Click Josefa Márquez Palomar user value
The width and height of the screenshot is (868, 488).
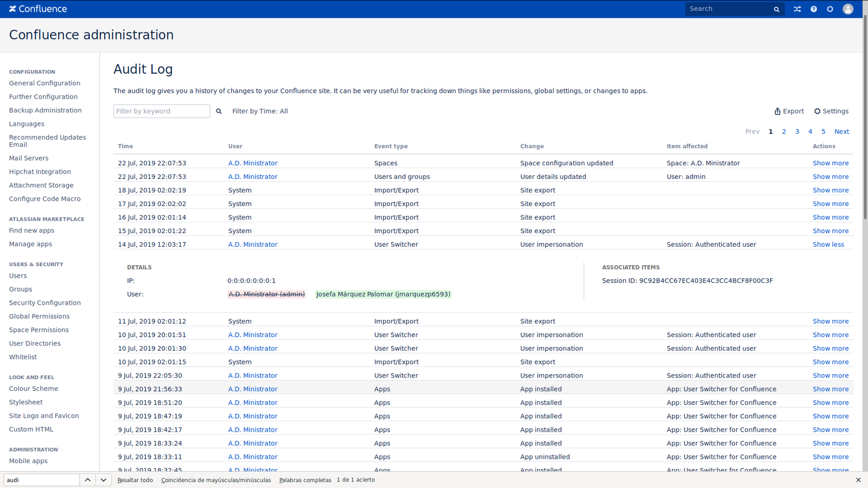pos(383,294)
